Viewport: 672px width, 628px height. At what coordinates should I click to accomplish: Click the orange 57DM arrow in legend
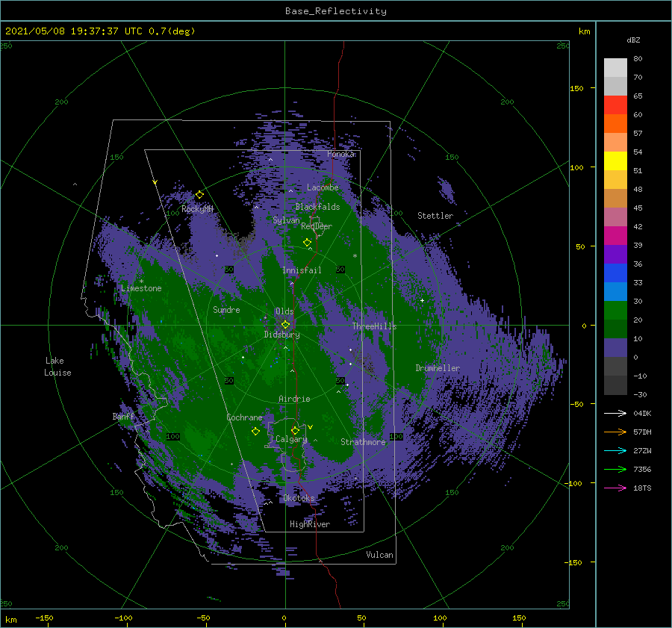coord(615,432)
